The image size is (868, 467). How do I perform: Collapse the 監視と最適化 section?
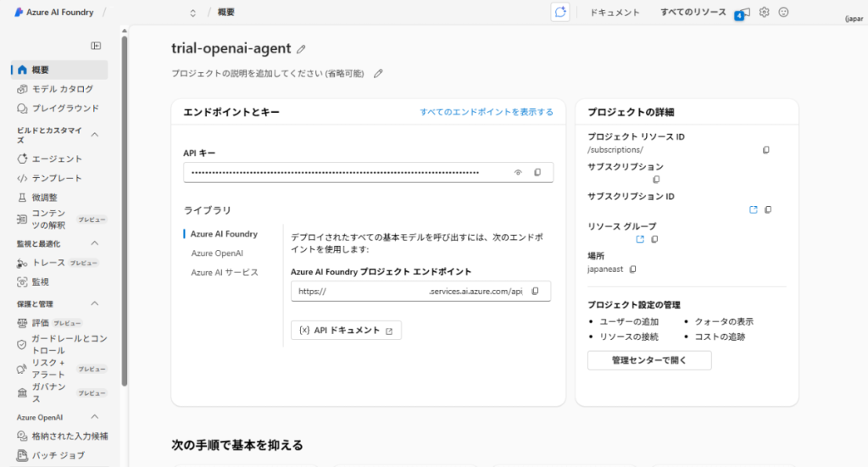pos(95,244)
